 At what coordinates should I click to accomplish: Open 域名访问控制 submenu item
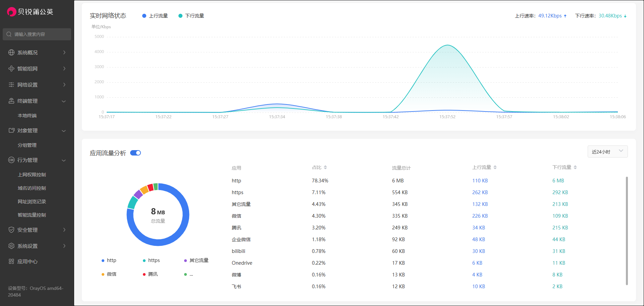[x=32, y=188]
